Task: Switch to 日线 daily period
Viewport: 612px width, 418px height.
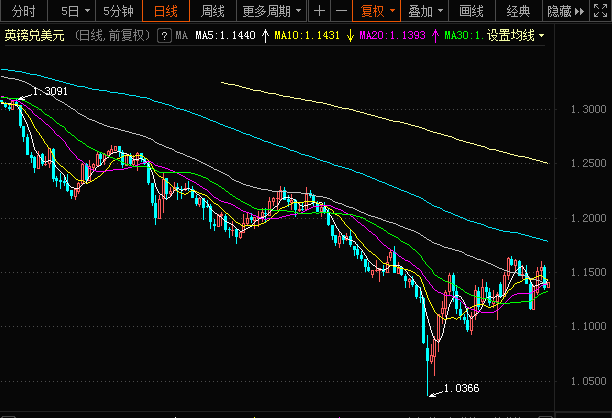Action: point(166,11)
